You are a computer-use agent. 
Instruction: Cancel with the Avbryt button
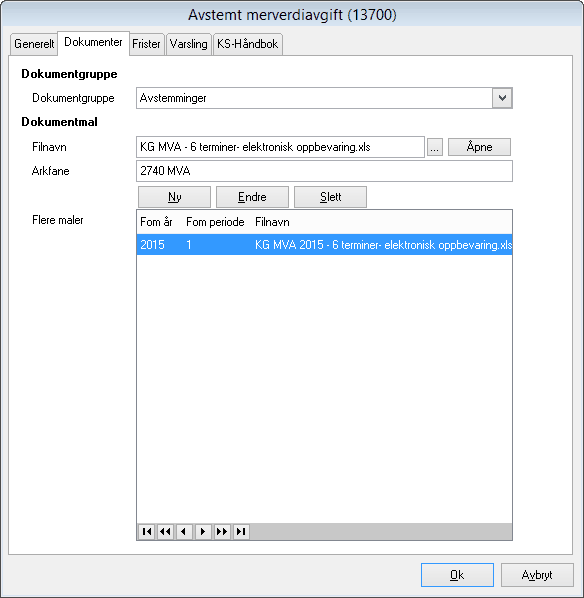coord(537,575)
